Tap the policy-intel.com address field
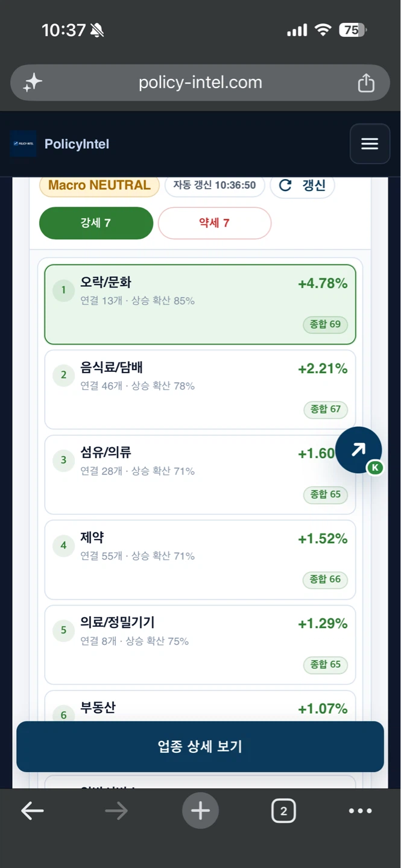Image resolution: width=401 pixels, height=868 pixels. pos(200,83)
